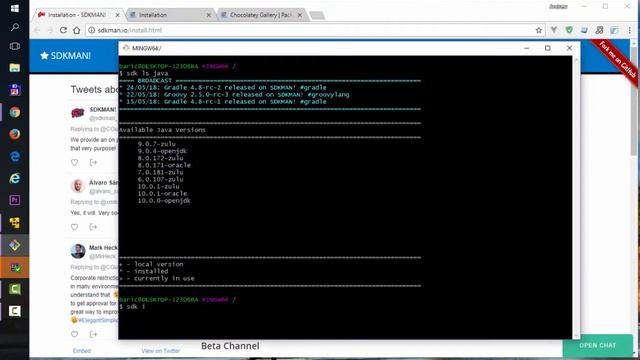Like Álvaro's tweet with heart icon

point(74,227)
